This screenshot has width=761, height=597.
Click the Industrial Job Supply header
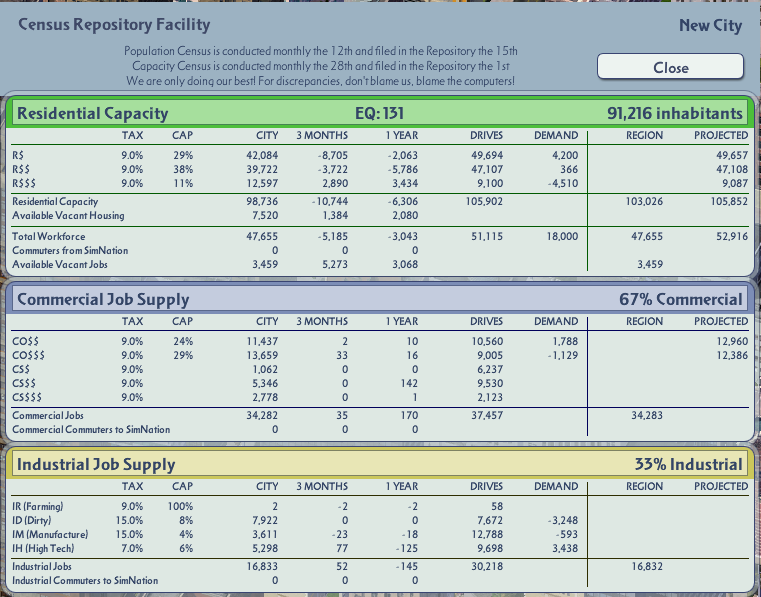[96, 464]
